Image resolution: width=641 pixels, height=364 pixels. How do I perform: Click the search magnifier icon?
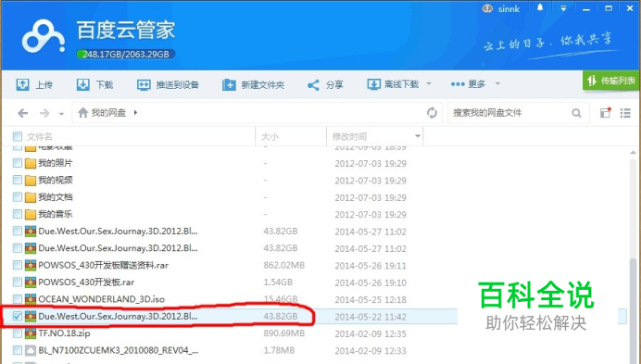[576, 113]
